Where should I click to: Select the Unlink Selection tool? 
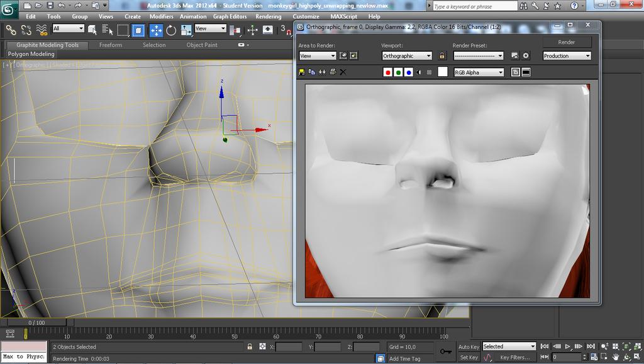[x=26, y=30]
